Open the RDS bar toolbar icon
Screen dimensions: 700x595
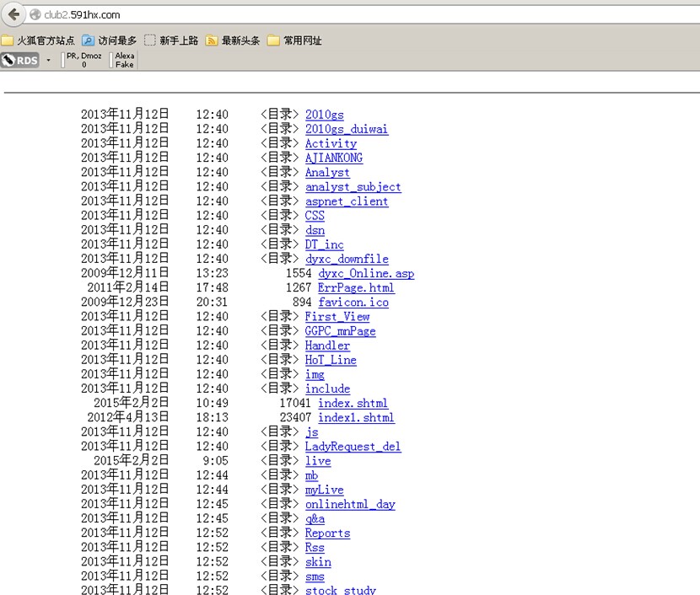(x=20, y=60)
